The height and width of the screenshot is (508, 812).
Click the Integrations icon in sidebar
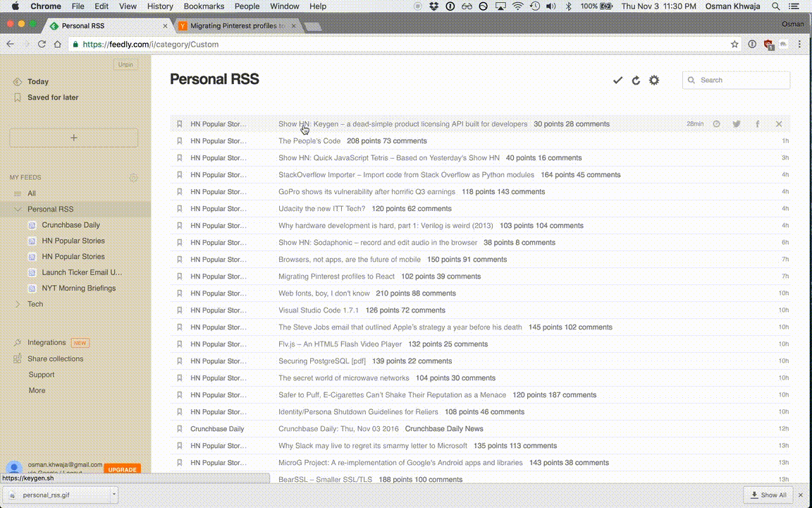(18, 343)
